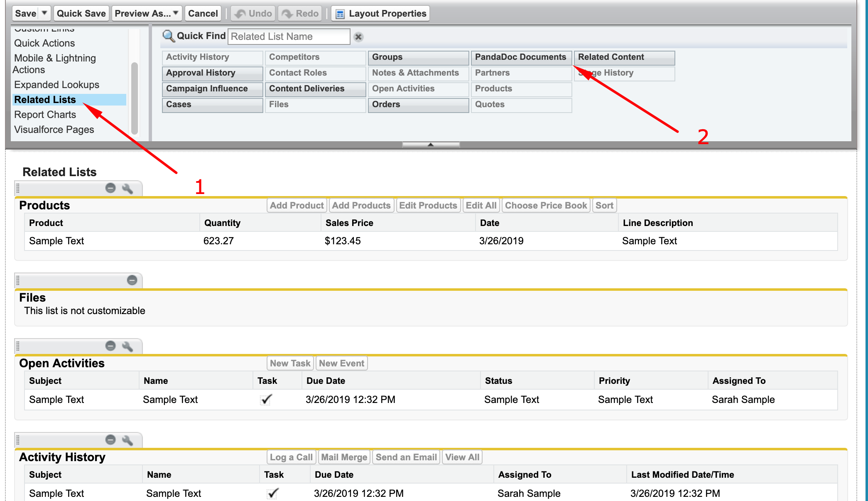This screenshot has width=868, height=501.
Task: Open Activity History wrench properties
Action: click(128, 440)
